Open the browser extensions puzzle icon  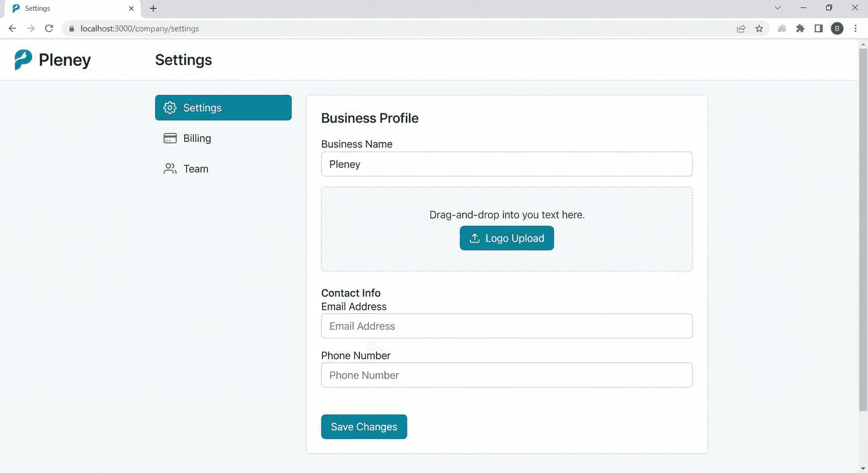click(800, 28)
